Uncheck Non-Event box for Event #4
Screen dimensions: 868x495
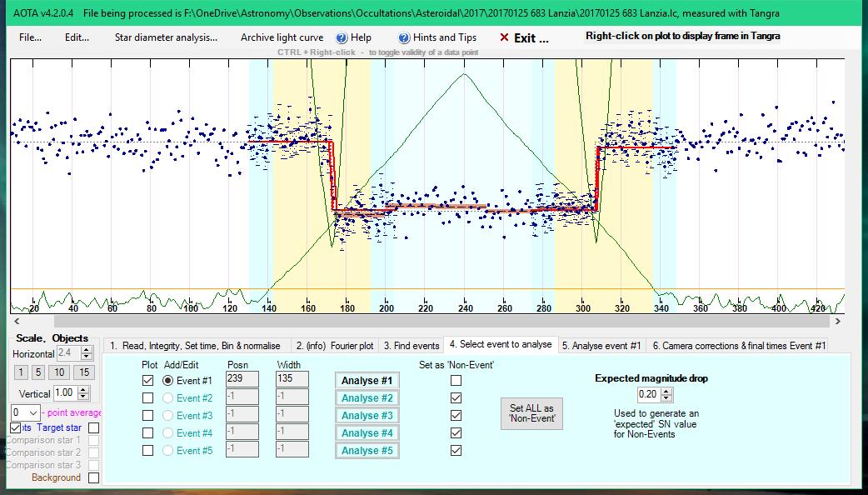click(456, 433)
